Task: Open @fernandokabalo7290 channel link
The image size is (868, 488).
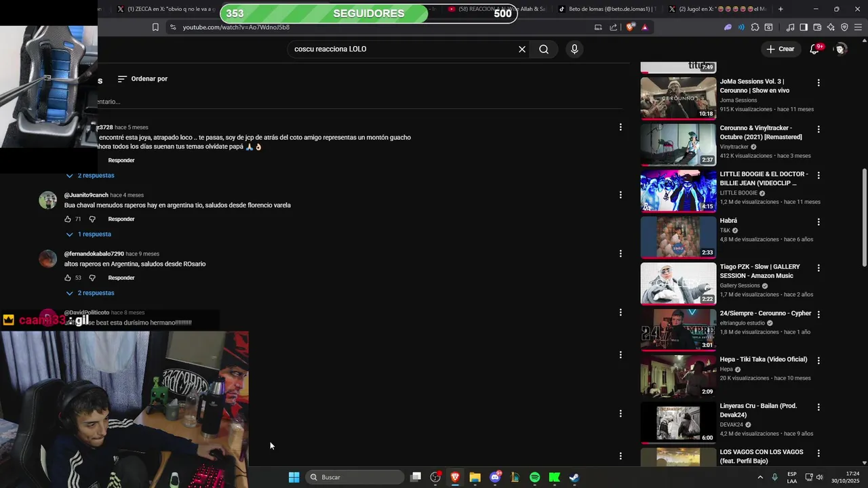Action: 94,254
